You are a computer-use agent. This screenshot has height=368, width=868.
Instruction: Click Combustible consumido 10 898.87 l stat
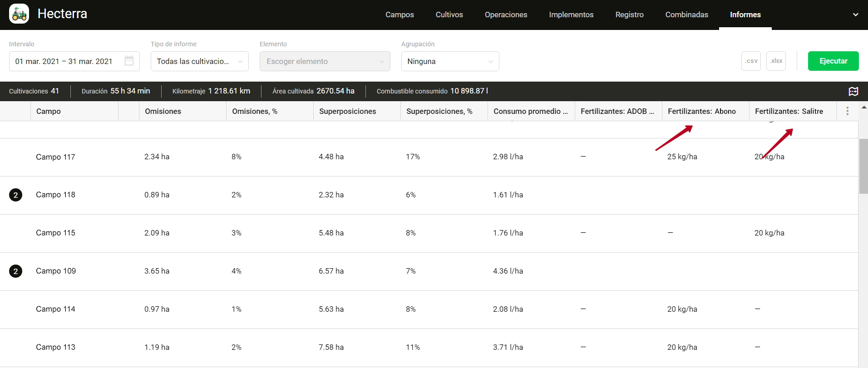click(x=432, y=91)
